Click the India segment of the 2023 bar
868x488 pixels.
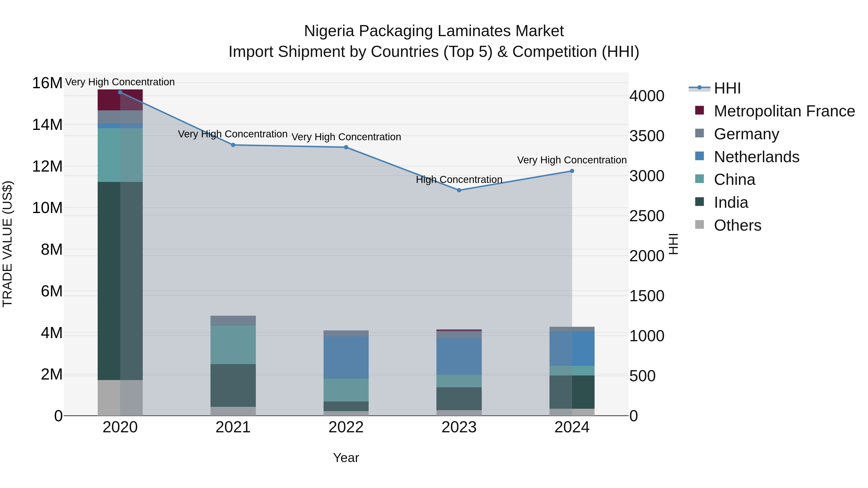459,399
